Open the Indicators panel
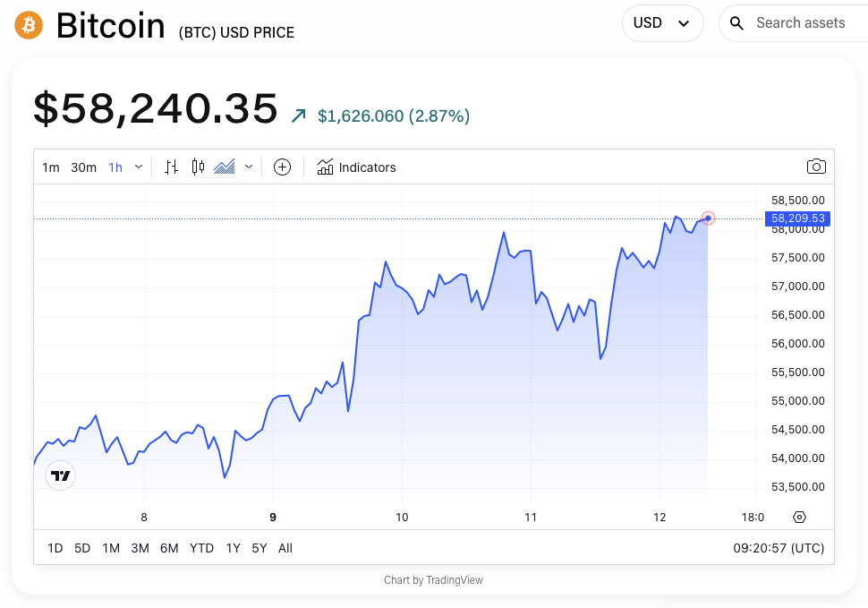 click(x=356, y=167)
